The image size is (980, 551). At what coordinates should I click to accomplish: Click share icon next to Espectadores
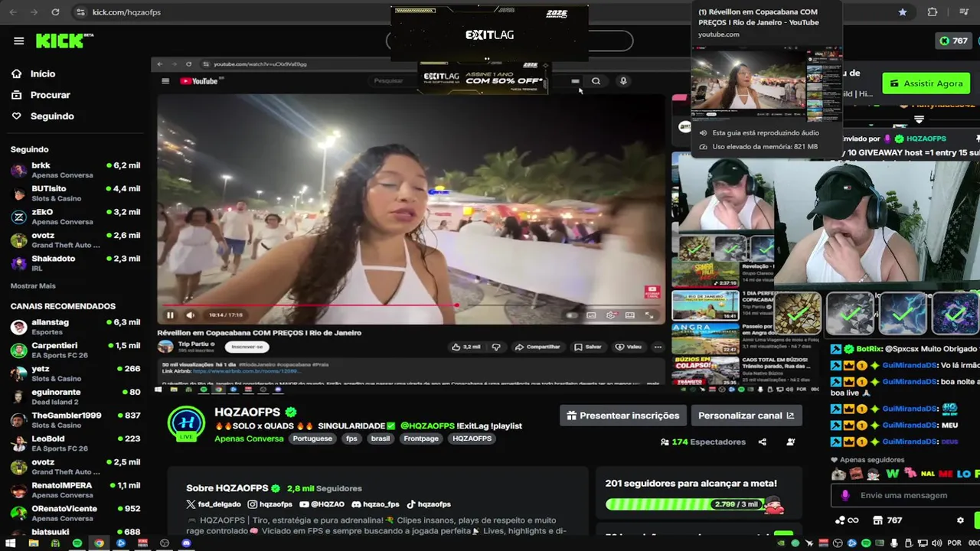click(x=762, y=442)
